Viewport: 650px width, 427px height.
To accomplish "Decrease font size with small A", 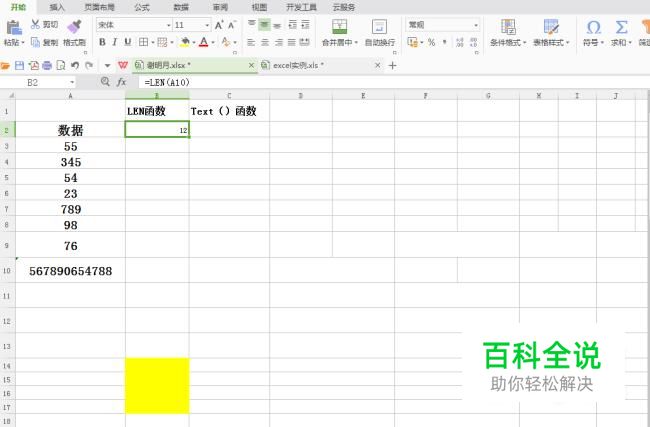I will pos(232,25).
